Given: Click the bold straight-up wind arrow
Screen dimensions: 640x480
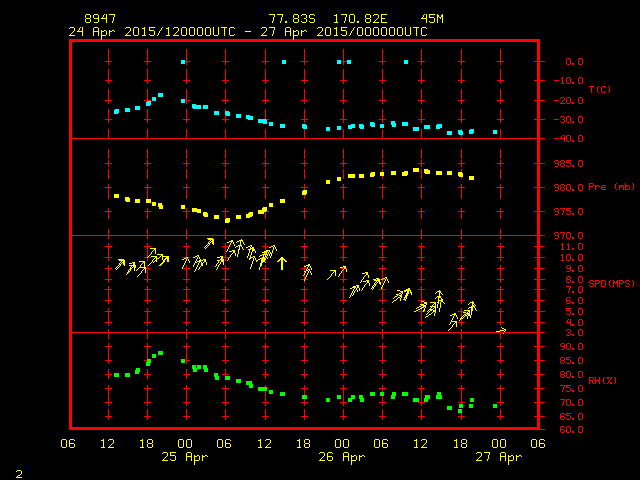Looking at the screenshot, I should 282,263.
